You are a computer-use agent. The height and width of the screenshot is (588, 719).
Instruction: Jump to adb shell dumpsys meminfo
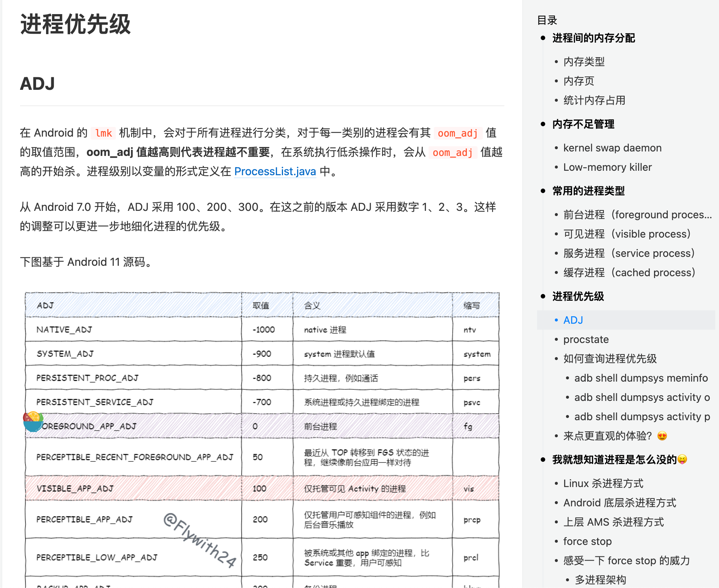641,378
